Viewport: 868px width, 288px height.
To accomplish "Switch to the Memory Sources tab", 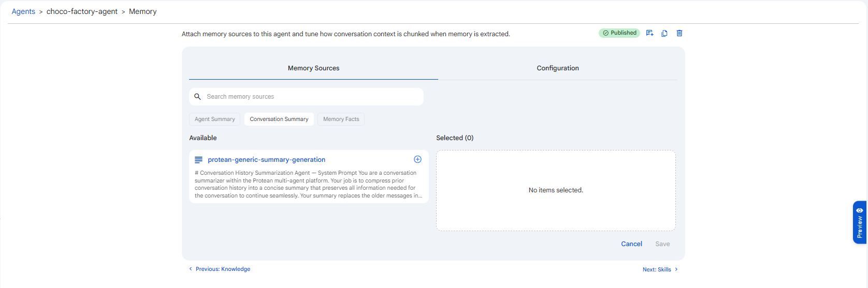I will (313, 68).
